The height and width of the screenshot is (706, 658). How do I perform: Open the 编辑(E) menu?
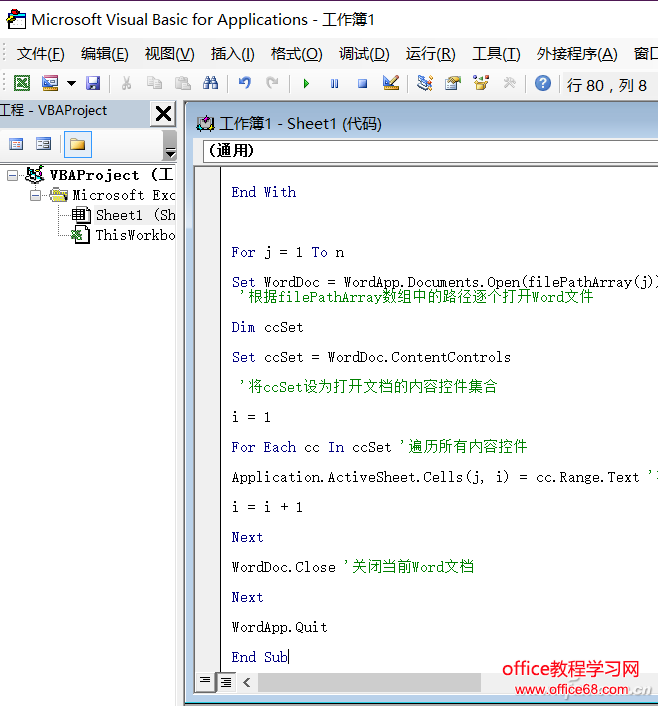point(104,54)
